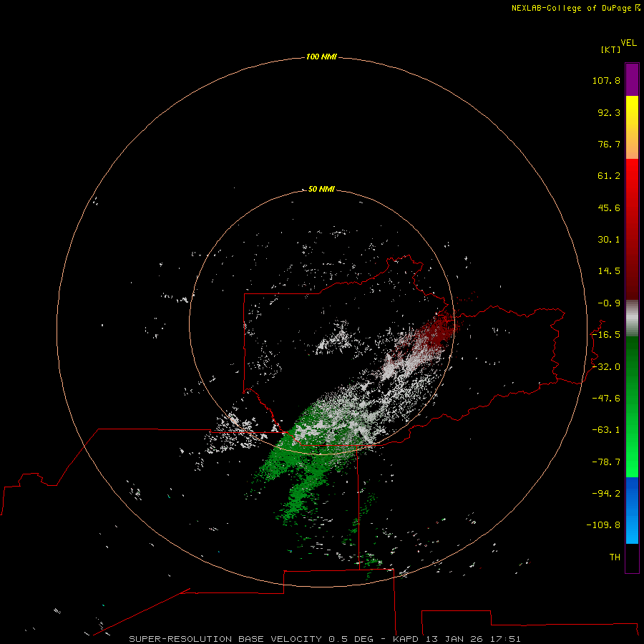This screenshot has width=644, height=644.
Task: Click the -32.0 velocity scale value
Action: click(x=606, y=367)
